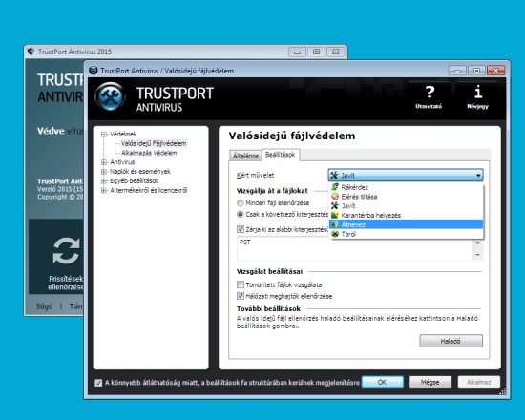Open the Kért művelet combo box arrow

[478, 176]
